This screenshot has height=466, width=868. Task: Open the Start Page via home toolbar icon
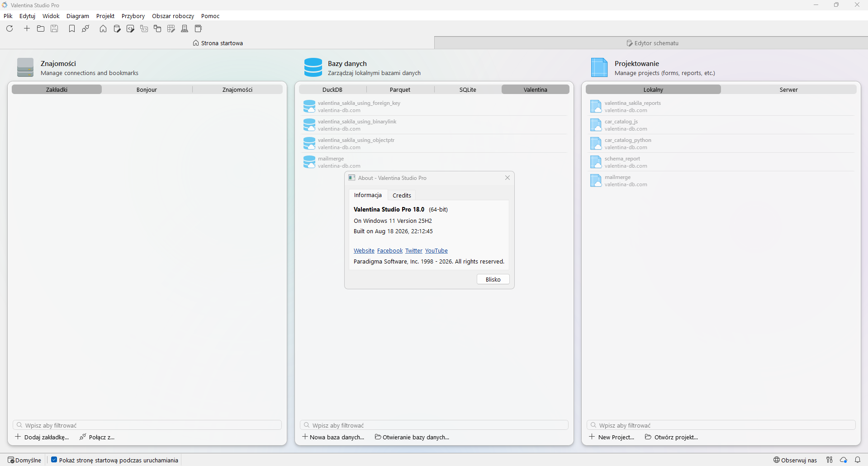103,28
